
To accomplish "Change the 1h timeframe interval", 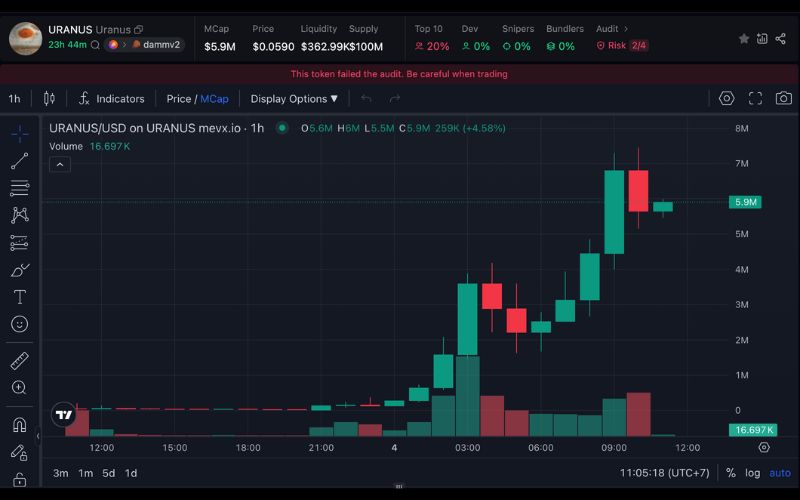I will [x=14, y=98].
